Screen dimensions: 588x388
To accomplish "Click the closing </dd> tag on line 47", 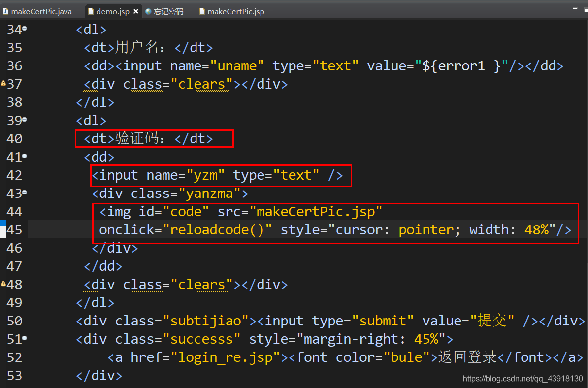I will tap(103, 266).
